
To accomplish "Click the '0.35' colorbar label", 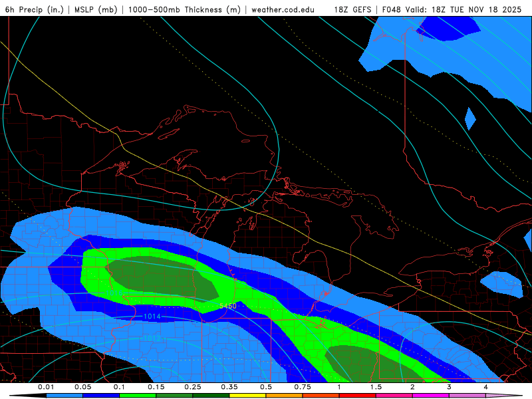I will click(x=229, y=387).
